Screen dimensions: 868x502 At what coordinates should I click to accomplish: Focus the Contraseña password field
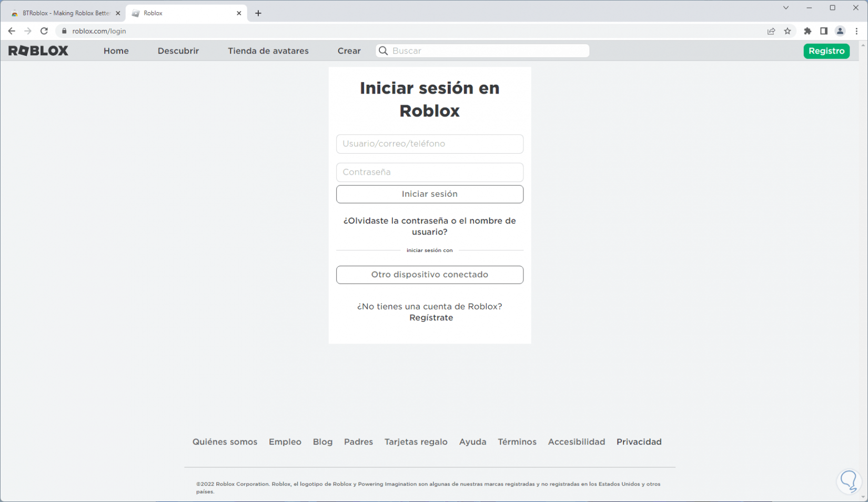click(x=430, y=172)
